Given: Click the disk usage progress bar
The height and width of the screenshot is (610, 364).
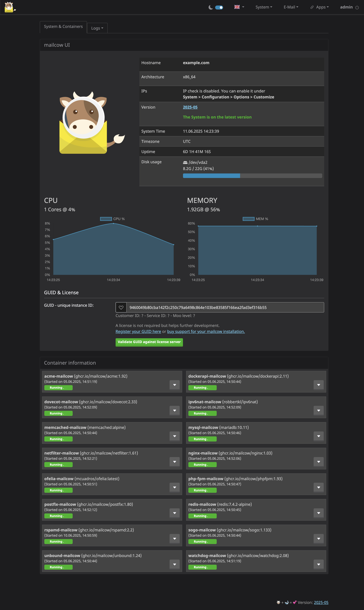Looking at the screenshot, I should (252, 176).
